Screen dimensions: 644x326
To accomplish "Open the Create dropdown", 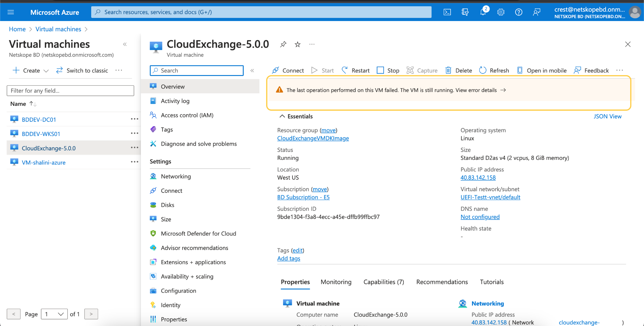I will [31, 70].
